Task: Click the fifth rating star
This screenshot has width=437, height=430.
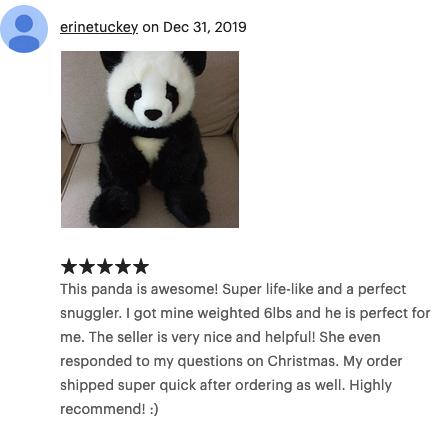Action: tap(141, 266)
